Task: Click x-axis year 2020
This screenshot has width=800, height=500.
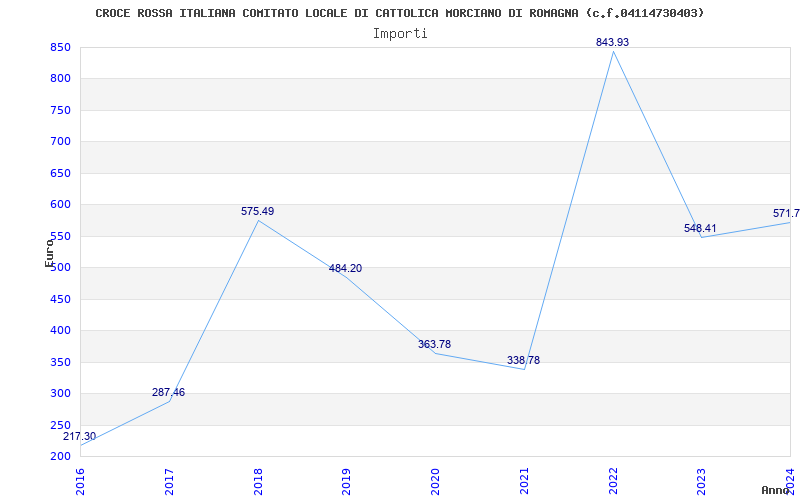Action: point(436,481)
